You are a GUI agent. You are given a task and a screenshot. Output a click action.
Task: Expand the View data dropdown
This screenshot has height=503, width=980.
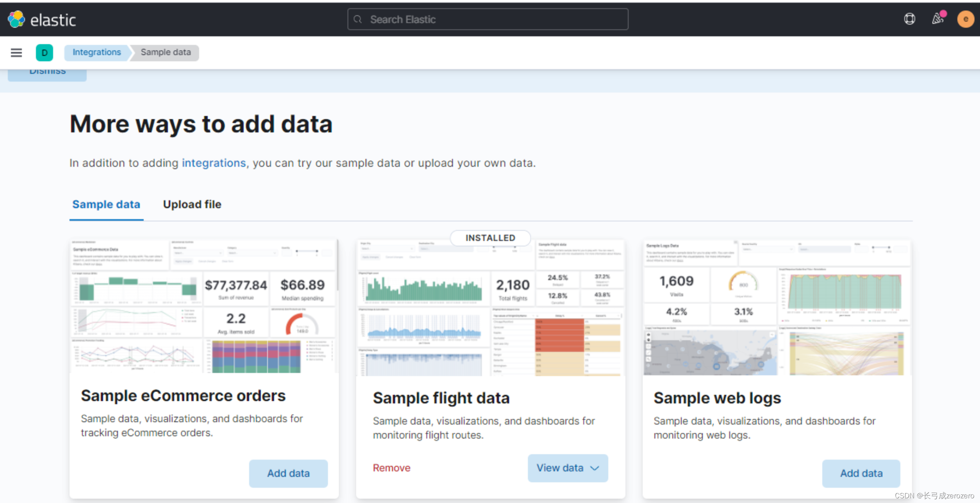point(568,468)
